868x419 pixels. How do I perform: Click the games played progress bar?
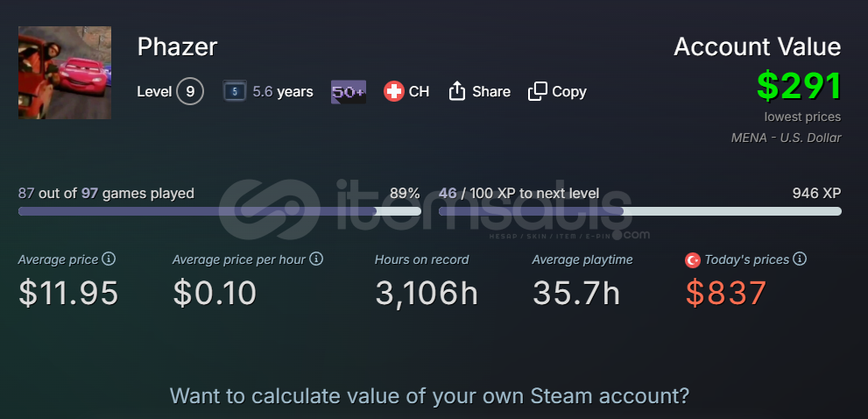tap(220, 211)
